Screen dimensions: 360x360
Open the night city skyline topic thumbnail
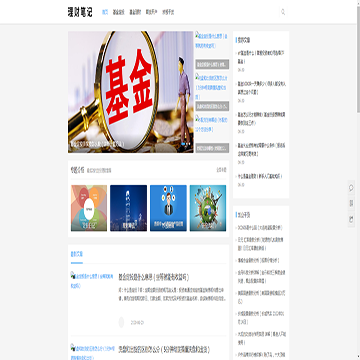[128, 208]
